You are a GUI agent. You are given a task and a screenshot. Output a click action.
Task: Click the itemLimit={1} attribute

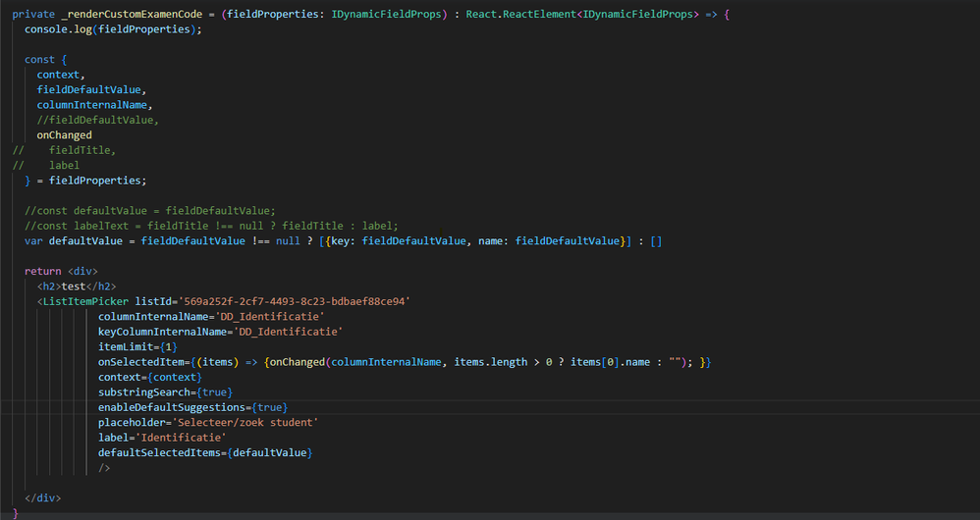click(137, 347)
